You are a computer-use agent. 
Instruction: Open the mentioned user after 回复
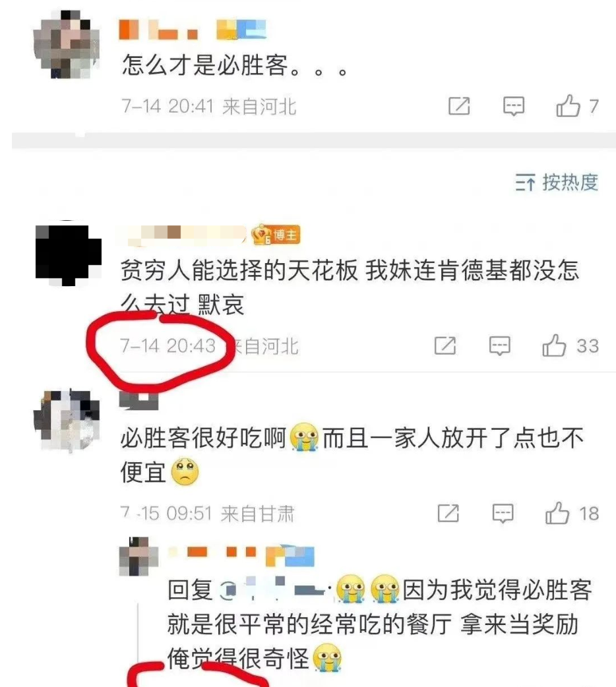pos(272,589)
